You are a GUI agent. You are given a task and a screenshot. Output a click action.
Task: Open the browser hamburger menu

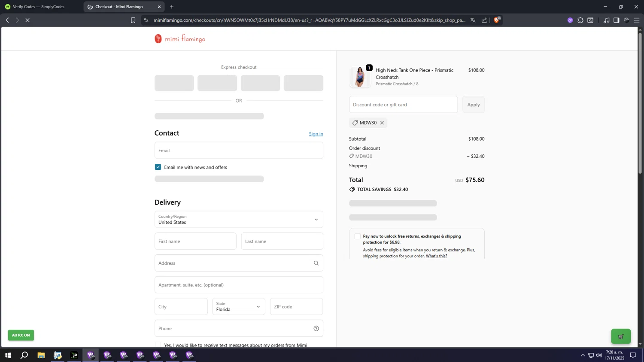(637, 20)
